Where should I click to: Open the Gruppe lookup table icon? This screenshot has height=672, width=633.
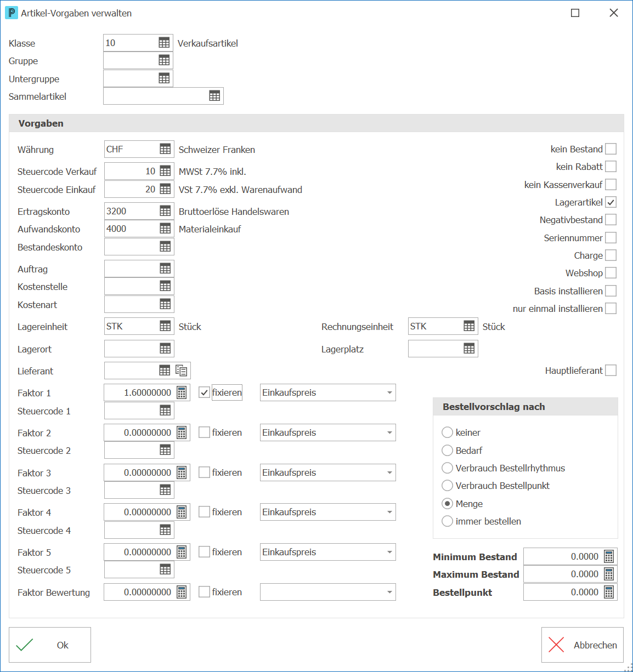point(164,60)
